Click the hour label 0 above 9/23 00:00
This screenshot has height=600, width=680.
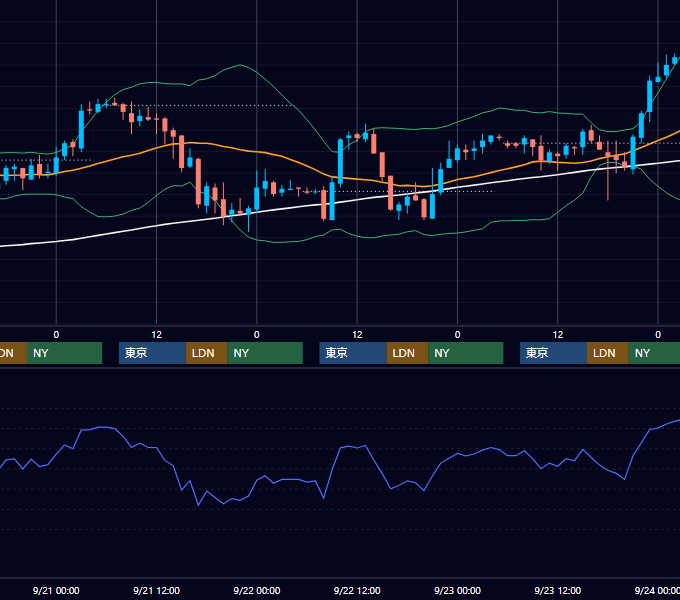click(x=457, y=335)
